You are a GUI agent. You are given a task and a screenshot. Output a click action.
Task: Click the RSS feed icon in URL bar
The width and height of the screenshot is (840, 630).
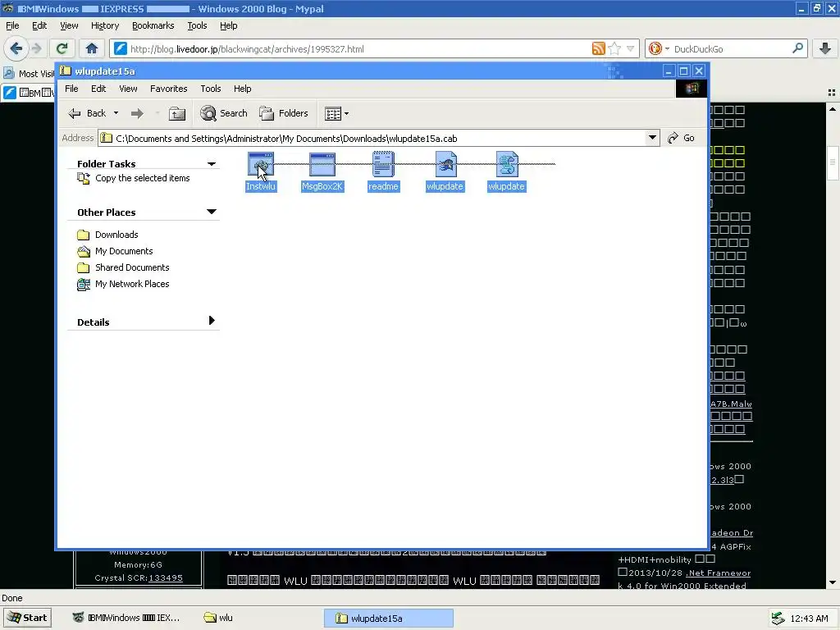[598, 48]
